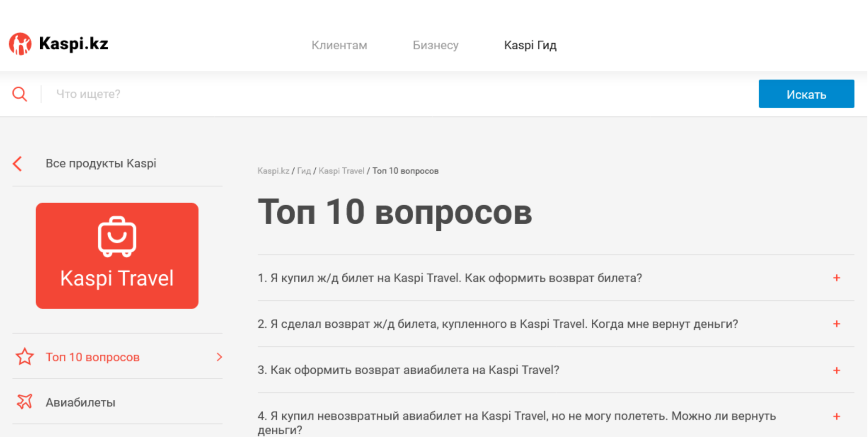Click Гид in the breadcrumb
868x438 pixels.
point(304,171)
